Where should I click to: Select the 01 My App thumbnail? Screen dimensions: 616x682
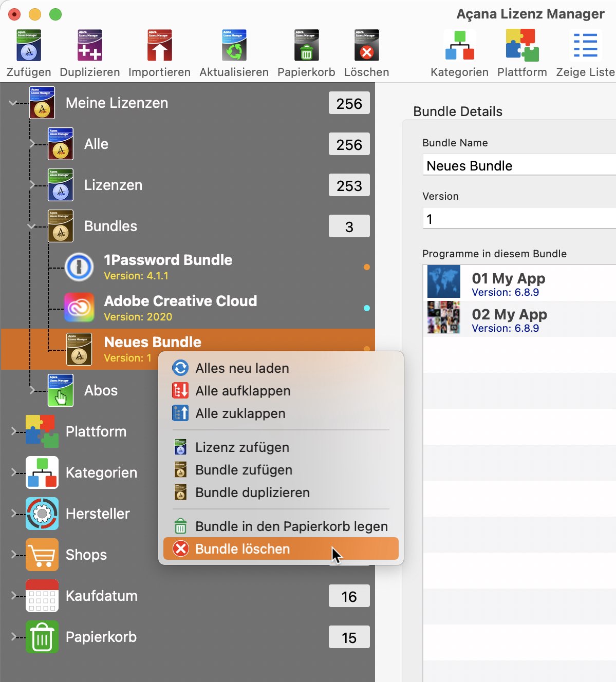click(444, 281)
